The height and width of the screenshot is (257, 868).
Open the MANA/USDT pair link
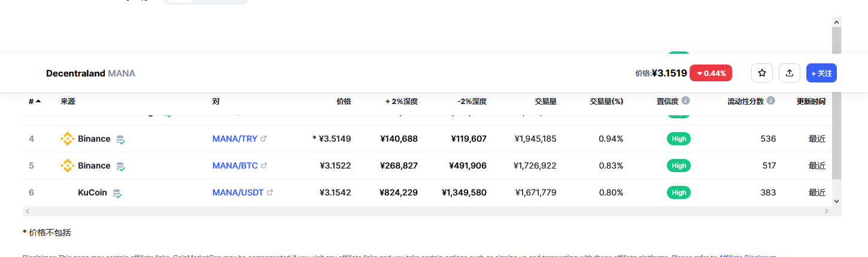tap(238, 192)
